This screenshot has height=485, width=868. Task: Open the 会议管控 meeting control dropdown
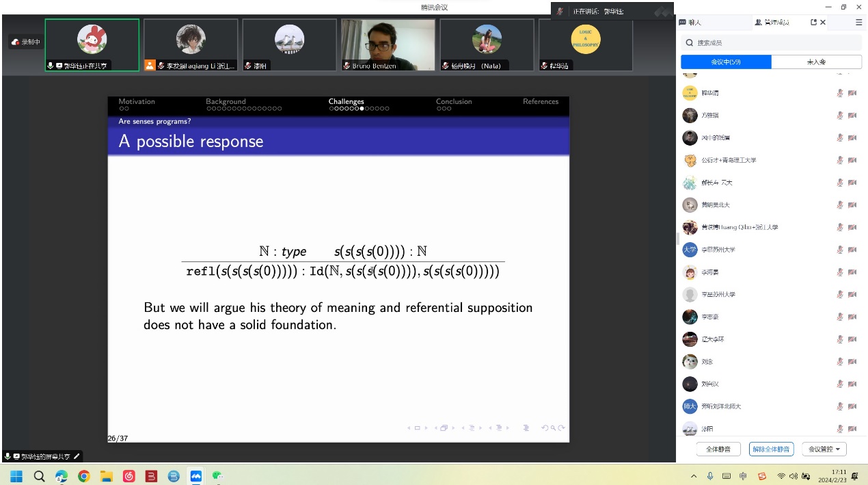[824, 449]
